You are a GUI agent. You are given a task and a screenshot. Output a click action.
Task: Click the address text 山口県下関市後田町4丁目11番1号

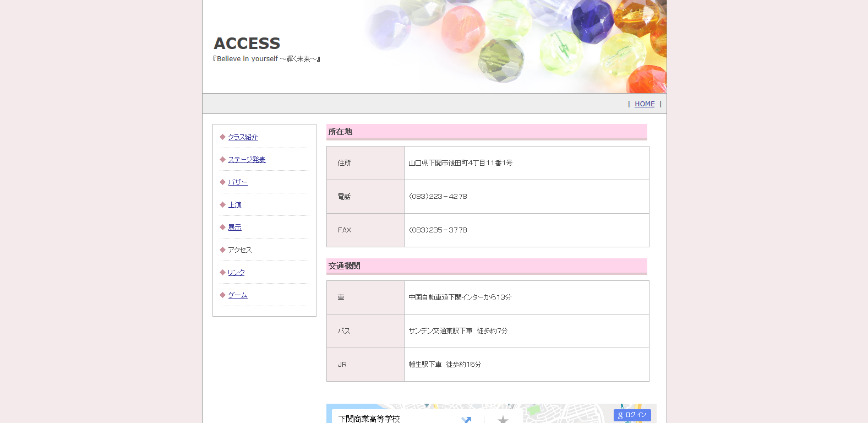point(460,163)
